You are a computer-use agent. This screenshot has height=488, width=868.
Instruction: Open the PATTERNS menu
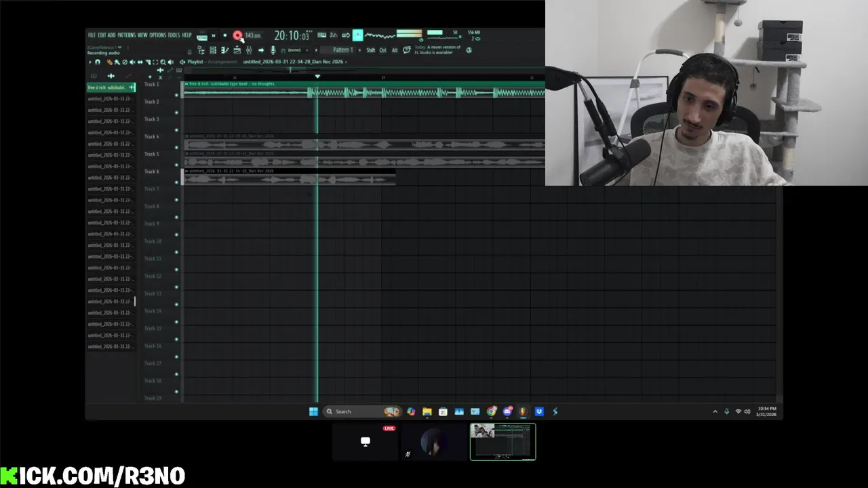[127, 35]
